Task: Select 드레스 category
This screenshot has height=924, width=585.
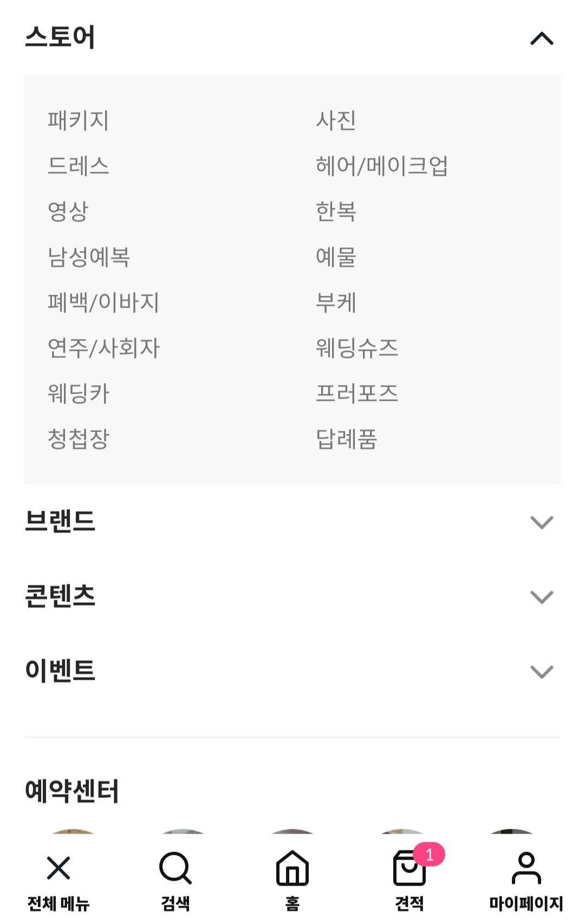Action: pos(79,166)
